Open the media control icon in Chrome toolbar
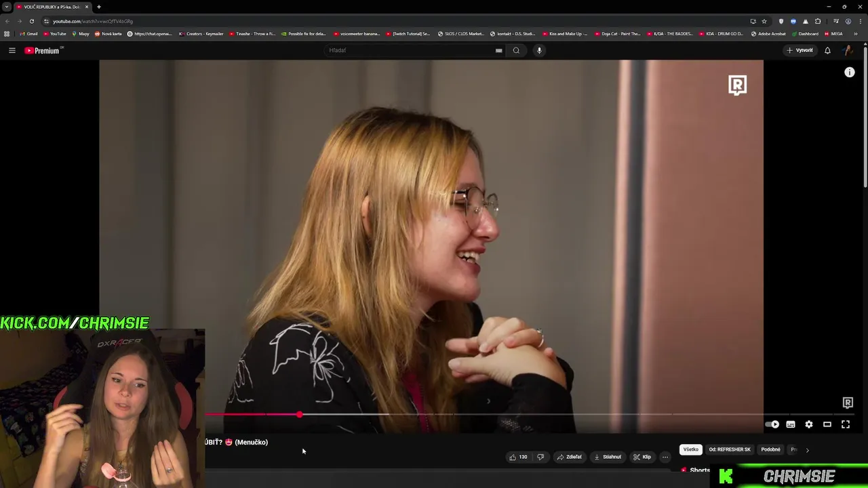The image size is (868, 488). tap(836, 21)
